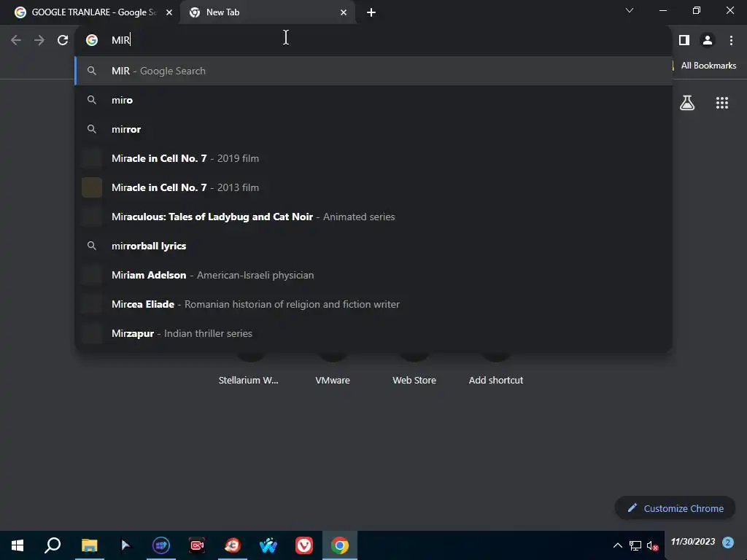Open a new tab with plus button
747x560 pixels.
point(371,12)
